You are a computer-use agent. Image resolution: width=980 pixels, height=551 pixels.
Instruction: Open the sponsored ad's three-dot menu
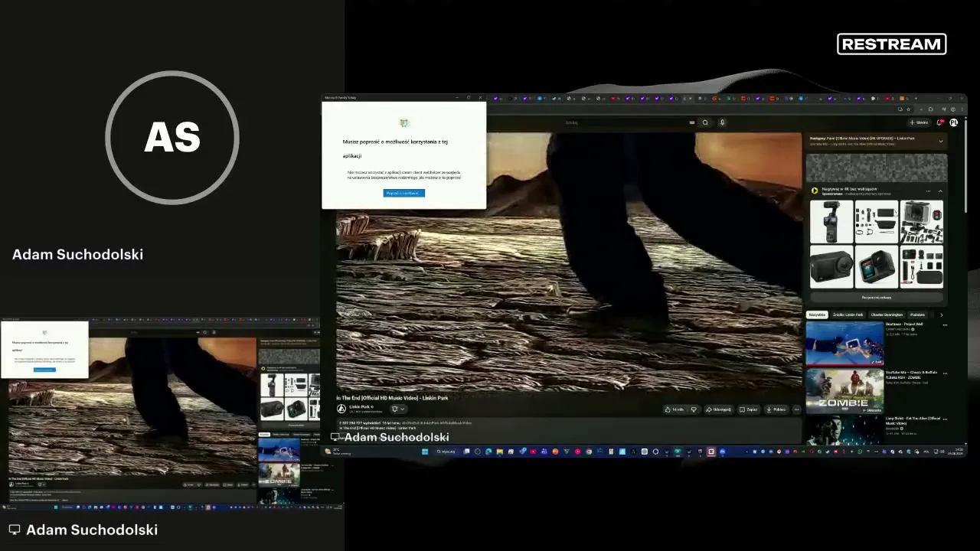point(929,191)
